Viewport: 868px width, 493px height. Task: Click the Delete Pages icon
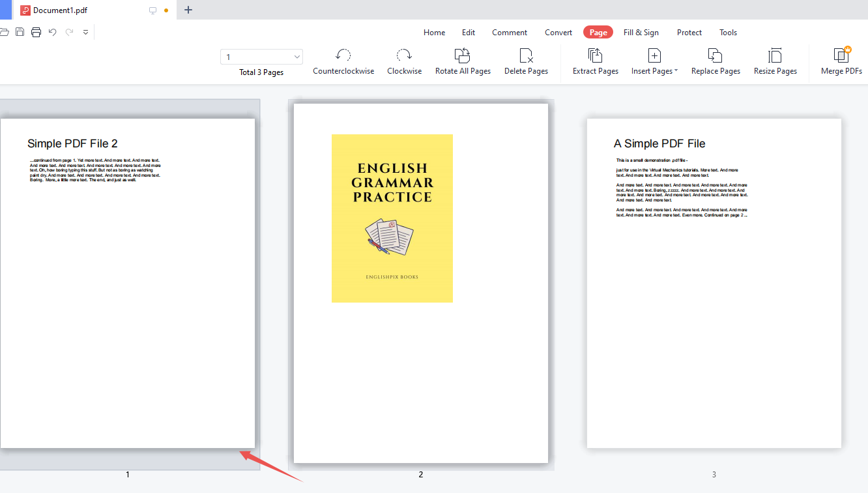click(526, 56)
